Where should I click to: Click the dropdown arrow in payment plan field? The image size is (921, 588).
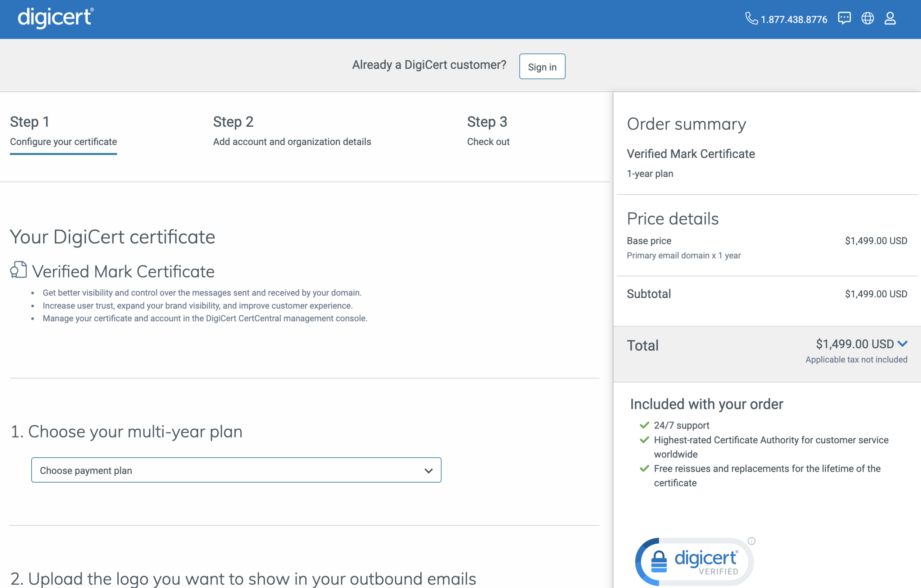(428, 471)
